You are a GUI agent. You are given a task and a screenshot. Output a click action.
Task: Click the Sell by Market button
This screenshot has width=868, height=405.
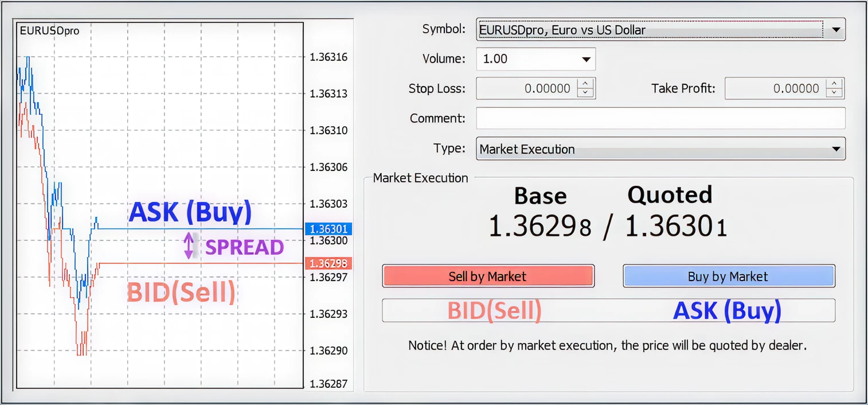(488, 276)
